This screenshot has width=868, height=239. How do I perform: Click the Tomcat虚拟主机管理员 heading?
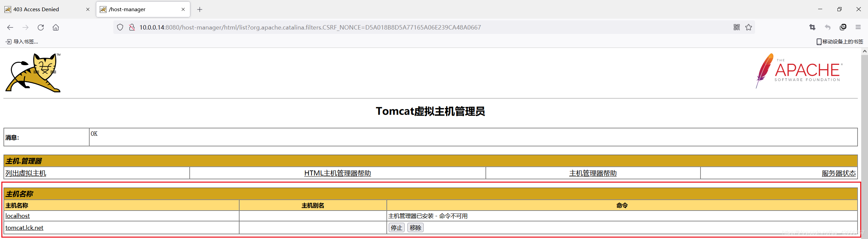(x=430, y=111)
